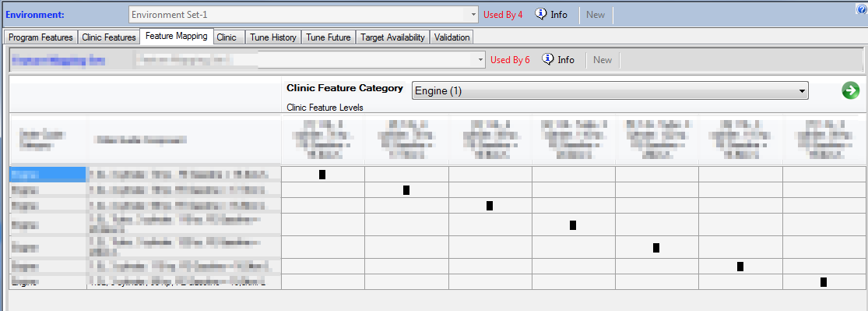This screenshot has width=868, height=311.
Task: Open the Clinic tab
Action: pyautogui.click(x=227, y=37)
